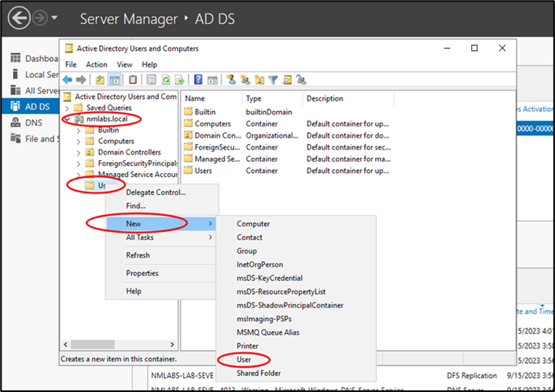
Task: Click tree pane horizontal scrollbar right arrow
Action: coord(172,345)
